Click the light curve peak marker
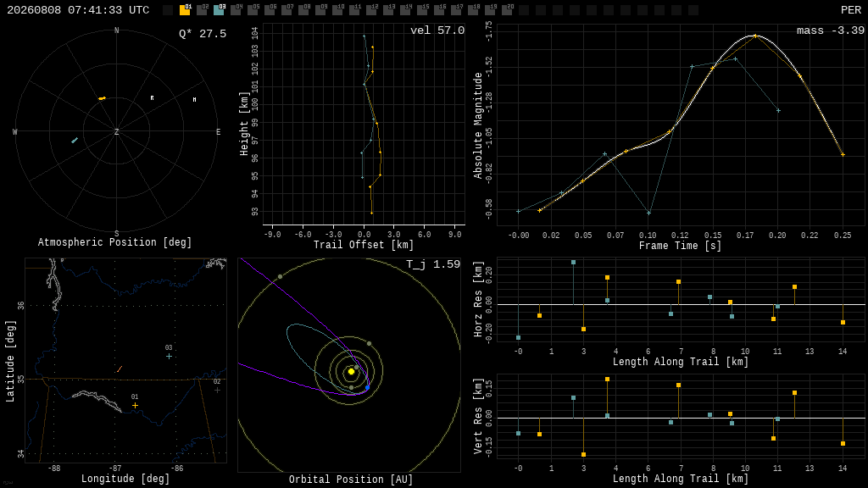Image resolution: width=868 pixels, height=488 pixels. (755, 36)
